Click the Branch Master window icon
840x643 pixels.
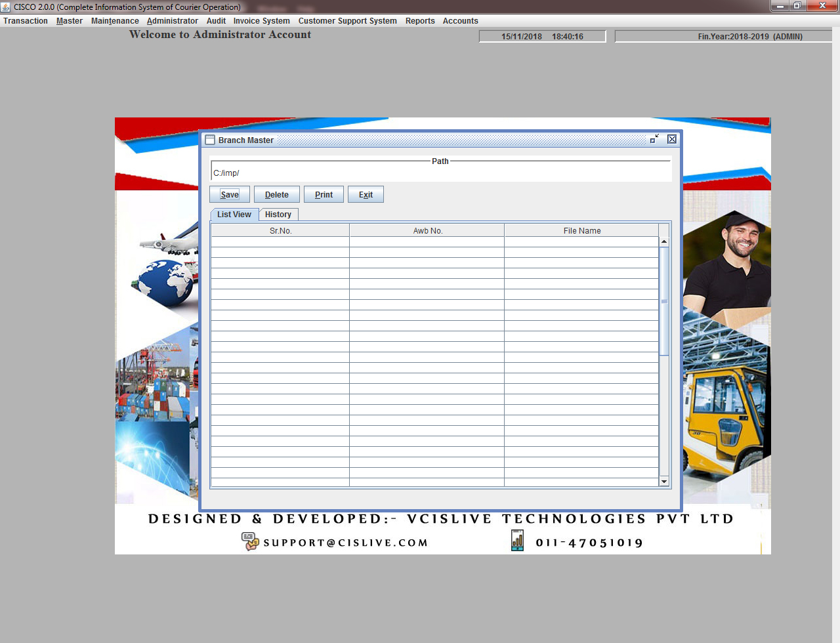coord(210,140)
